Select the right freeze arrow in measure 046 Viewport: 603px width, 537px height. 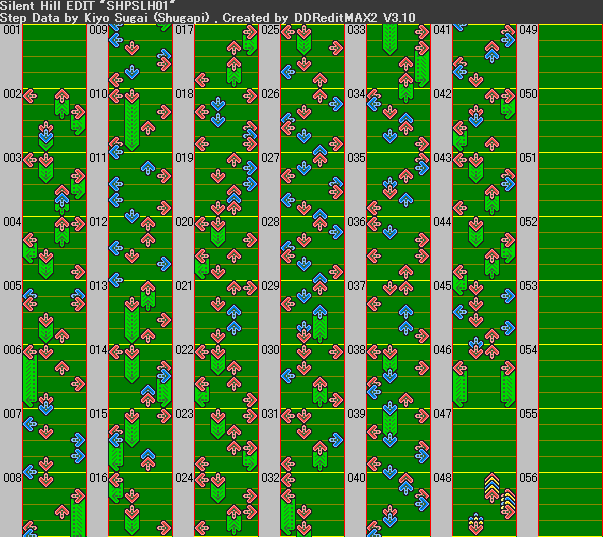click(x=508, y=384)
